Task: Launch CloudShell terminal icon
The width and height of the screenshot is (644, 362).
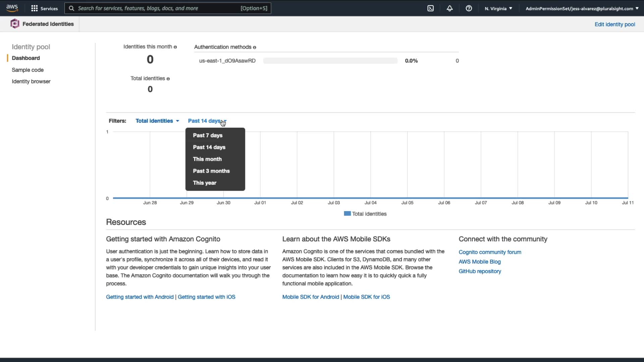Action: (431, 8)
